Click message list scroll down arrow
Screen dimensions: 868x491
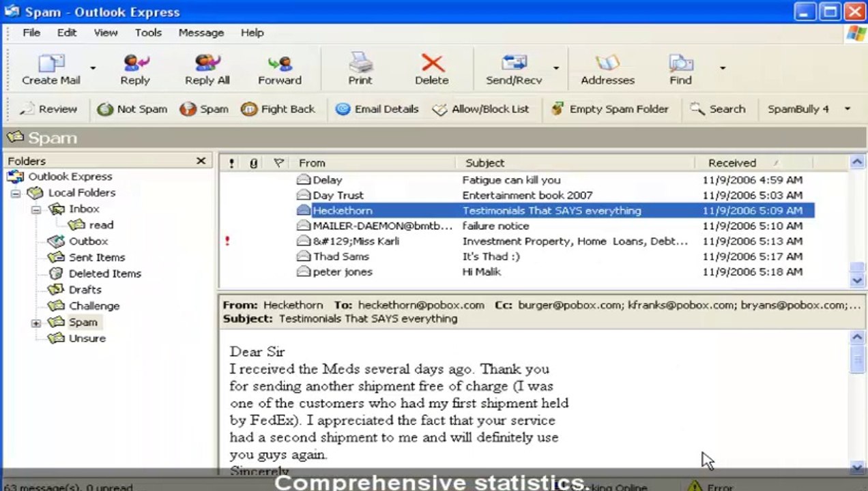tap(858, 280)
